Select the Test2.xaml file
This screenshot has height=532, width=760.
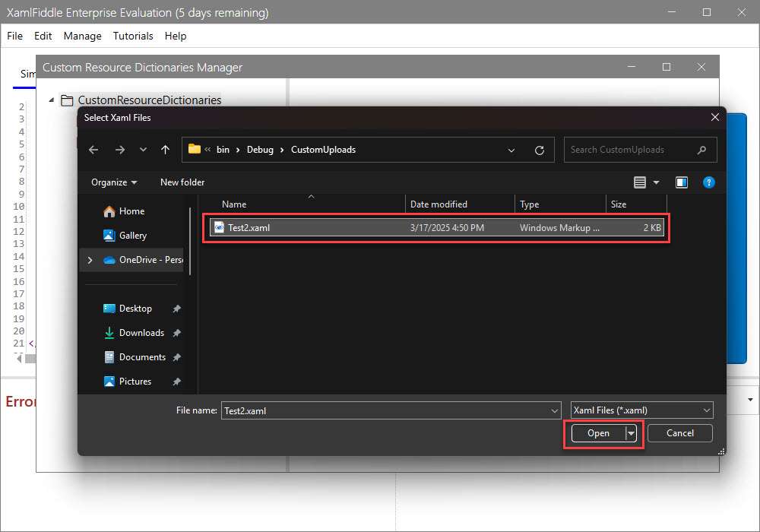pyautogui.click(x=249, y=227)
